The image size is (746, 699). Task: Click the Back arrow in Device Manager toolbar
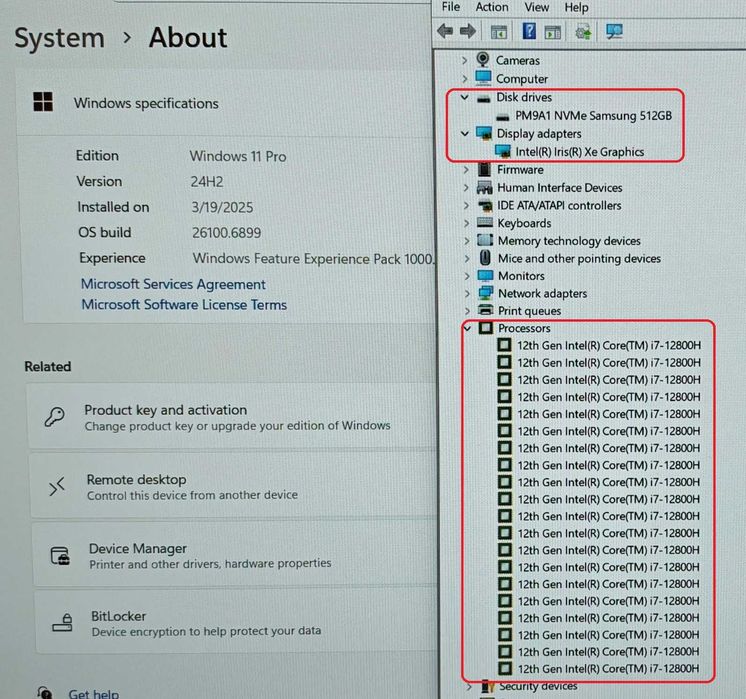(445, 31)
